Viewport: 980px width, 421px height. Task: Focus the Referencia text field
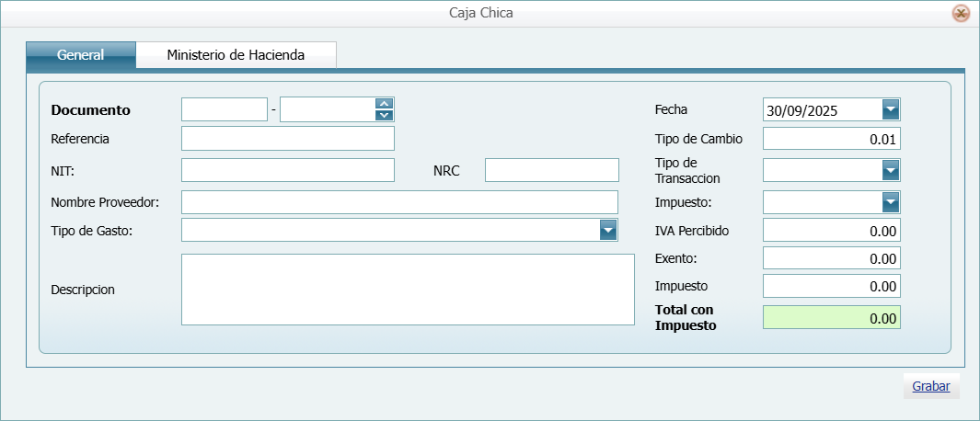point(287,139)
